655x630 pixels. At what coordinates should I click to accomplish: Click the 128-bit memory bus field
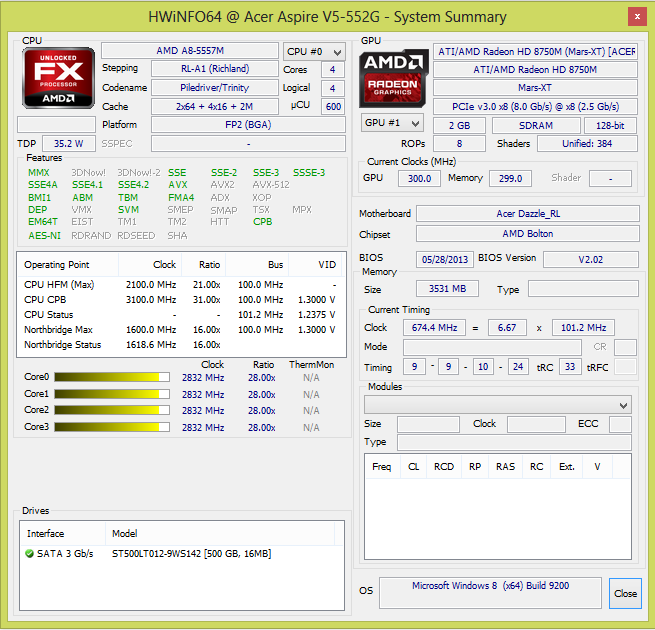[610, 125]
